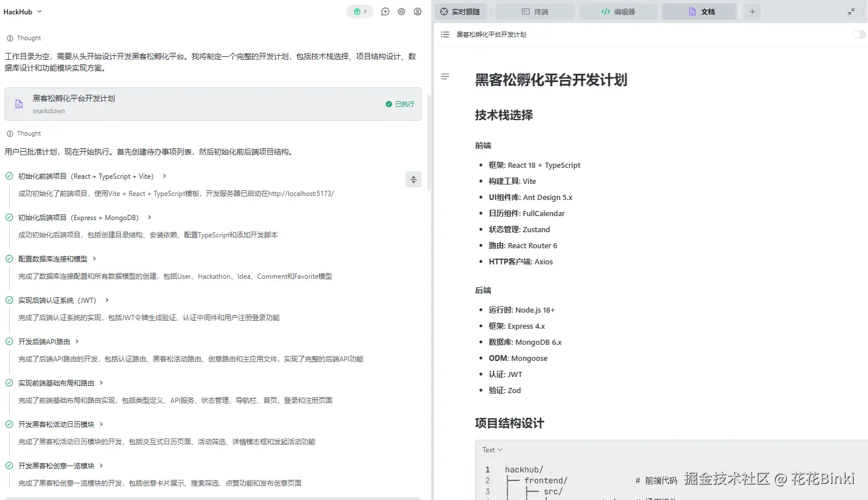Image resolution: width=868 pixels, height=500 pixels.
Task: Click the 验证: Zod list item
Action: 505,390
